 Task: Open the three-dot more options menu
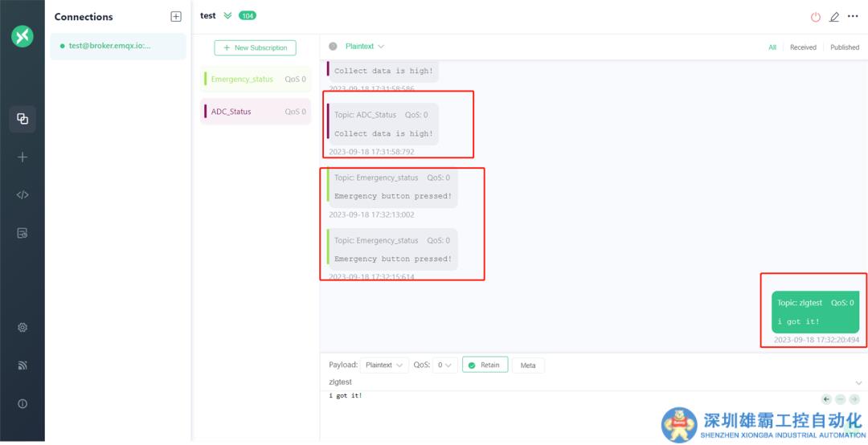click(853, 16)
